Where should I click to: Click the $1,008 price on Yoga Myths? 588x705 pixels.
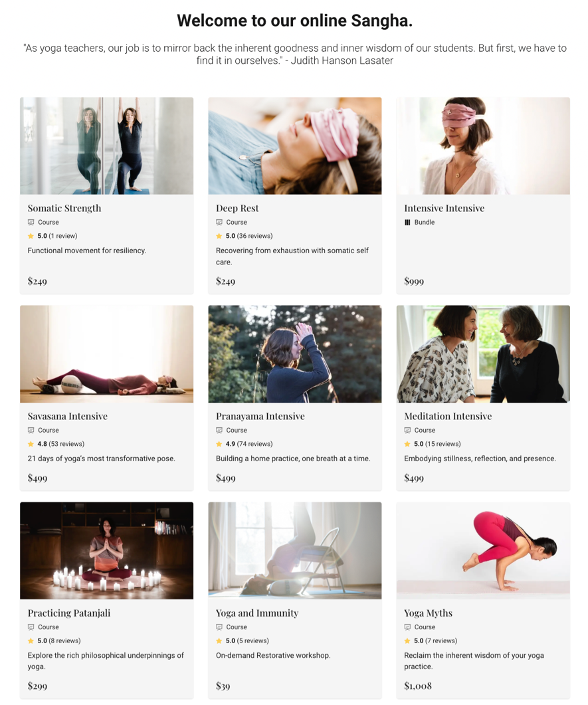point(418,686)
